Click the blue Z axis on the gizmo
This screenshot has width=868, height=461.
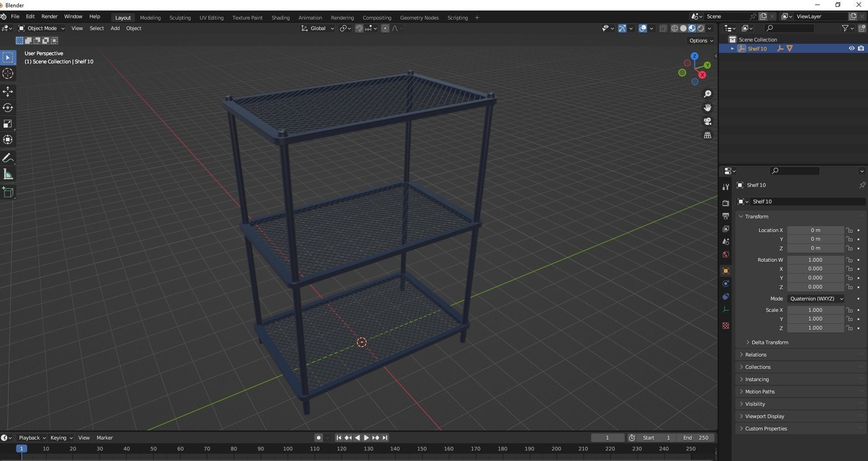pos(694,56)
